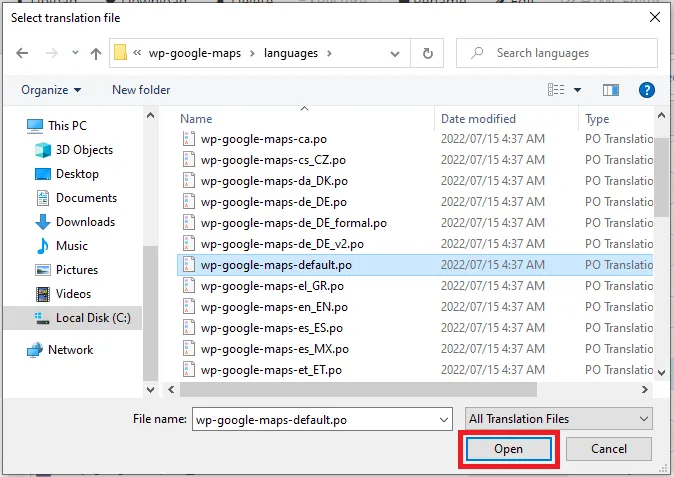Click the file icon for wp-google-maps-en_EN.po
This screenshot has width=674, height=477.
188,307
